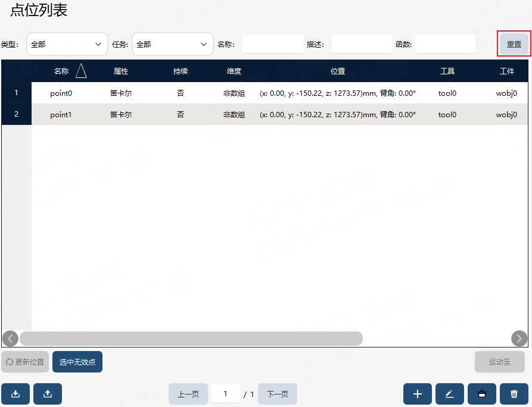Screen dimensions: 532x407
Task: Focus the 名称 filter input field
Action: click(x=273, y=44)
